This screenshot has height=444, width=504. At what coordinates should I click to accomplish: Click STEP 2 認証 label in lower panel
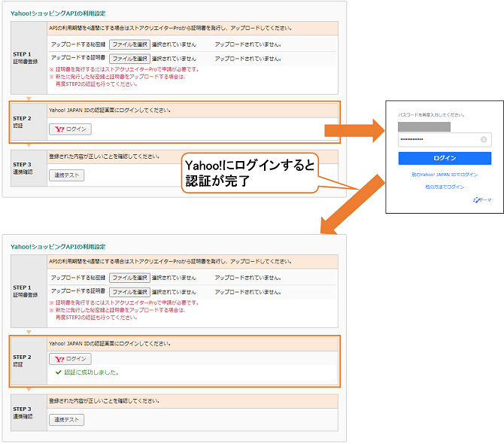click(22, 360)
